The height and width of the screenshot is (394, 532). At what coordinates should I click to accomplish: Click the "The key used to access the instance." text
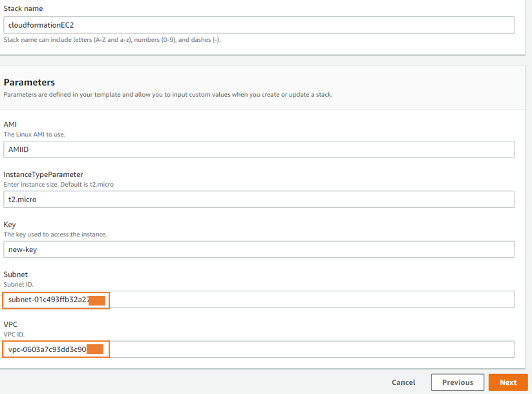point(56,234)
